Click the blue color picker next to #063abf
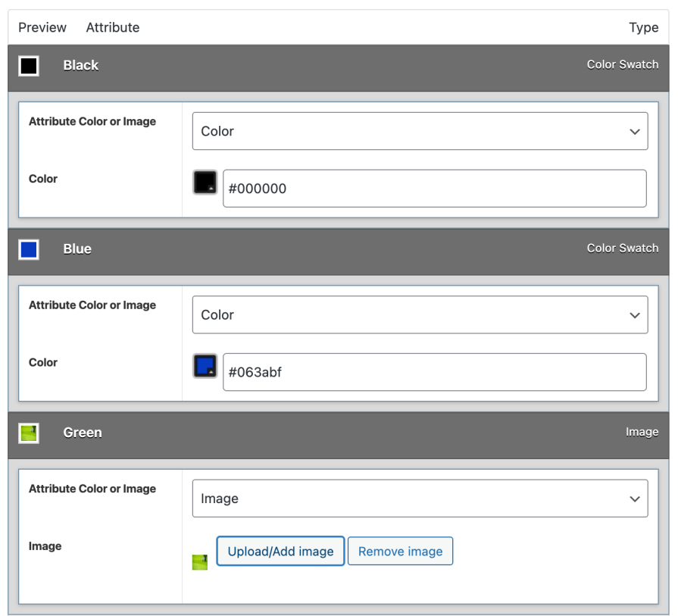Screen dimensions: 678x616 pos(204,365)
